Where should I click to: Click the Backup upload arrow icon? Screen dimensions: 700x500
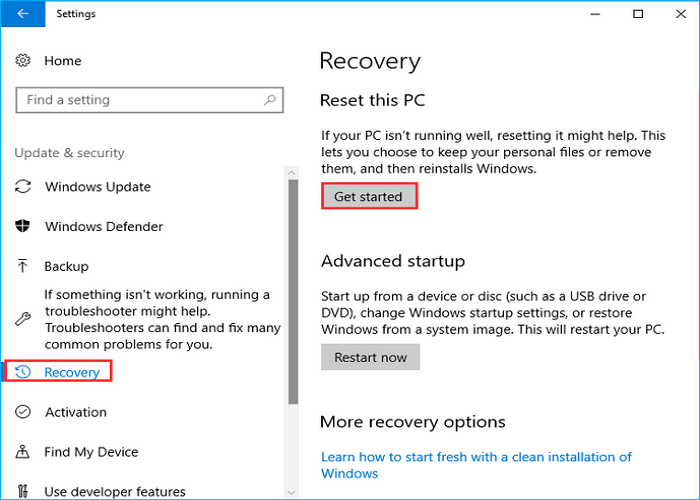pos(23,267)
